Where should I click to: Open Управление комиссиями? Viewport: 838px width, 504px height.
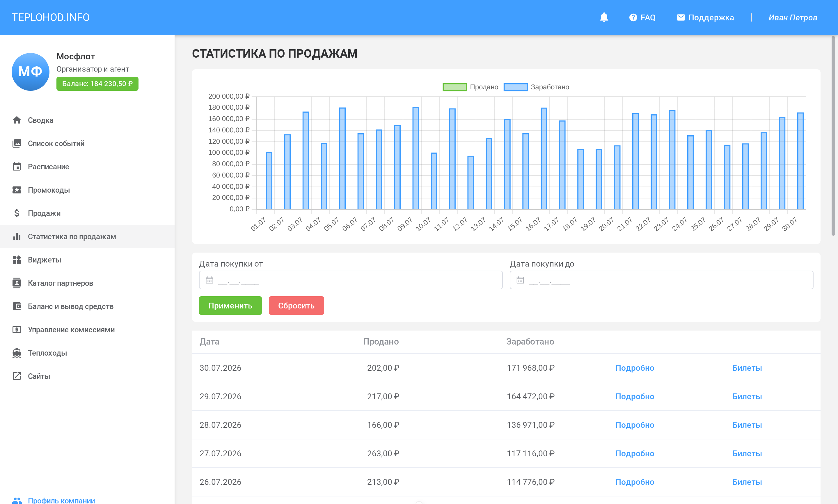click(x=87, y=329)
